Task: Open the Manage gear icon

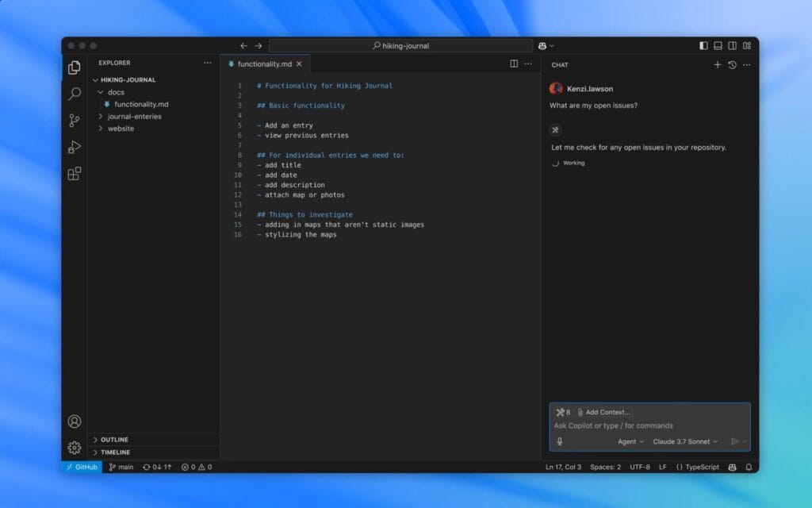Action: pyautogui.click(x=74, y=448)
